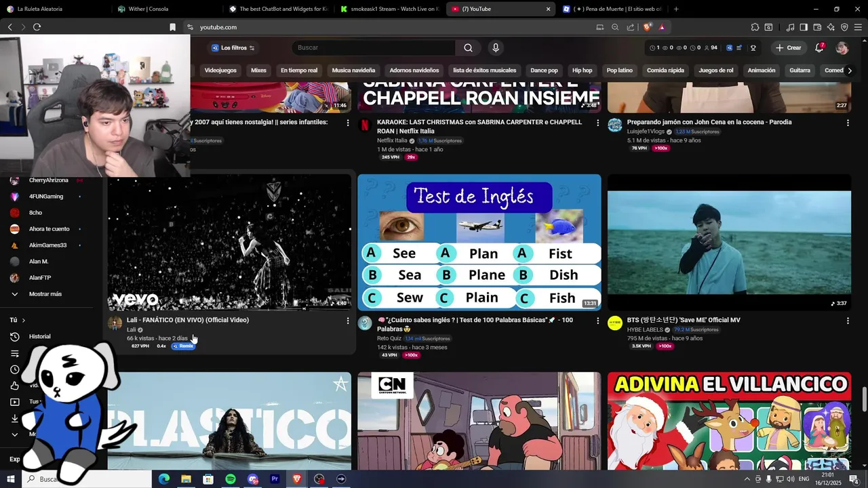
Task: Select the Hip hop chip
Action: point(582,70)
